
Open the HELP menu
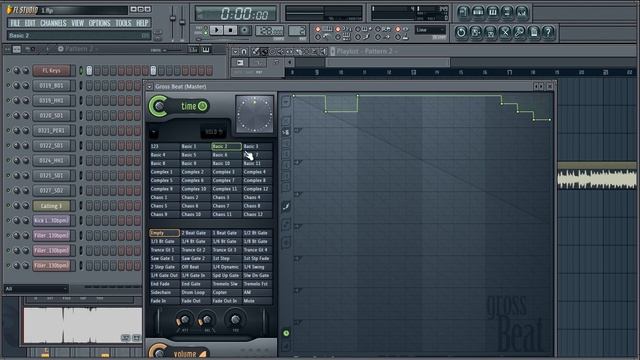pos(142,23)
